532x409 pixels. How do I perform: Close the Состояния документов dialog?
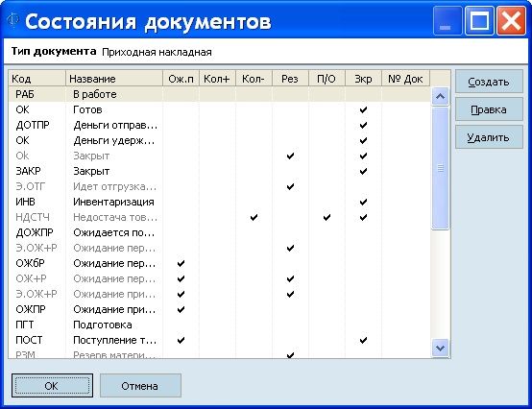pyautogui.click(x=511, y=21)
